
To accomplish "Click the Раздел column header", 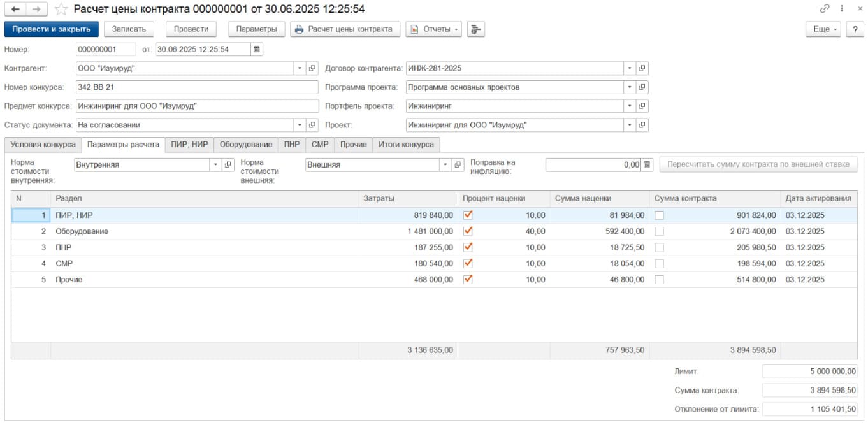I will 204,198.
